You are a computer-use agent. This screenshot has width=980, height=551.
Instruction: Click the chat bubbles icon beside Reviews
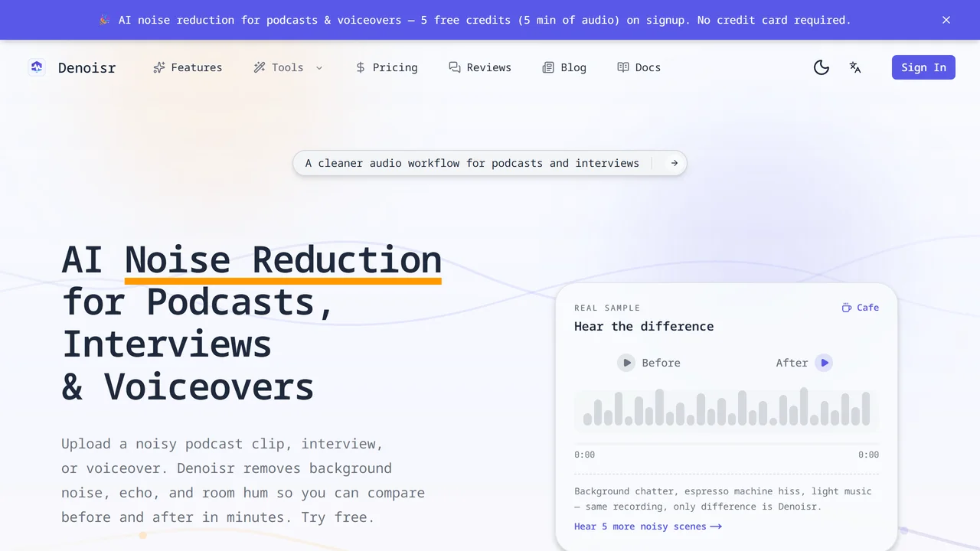[455, 67]
